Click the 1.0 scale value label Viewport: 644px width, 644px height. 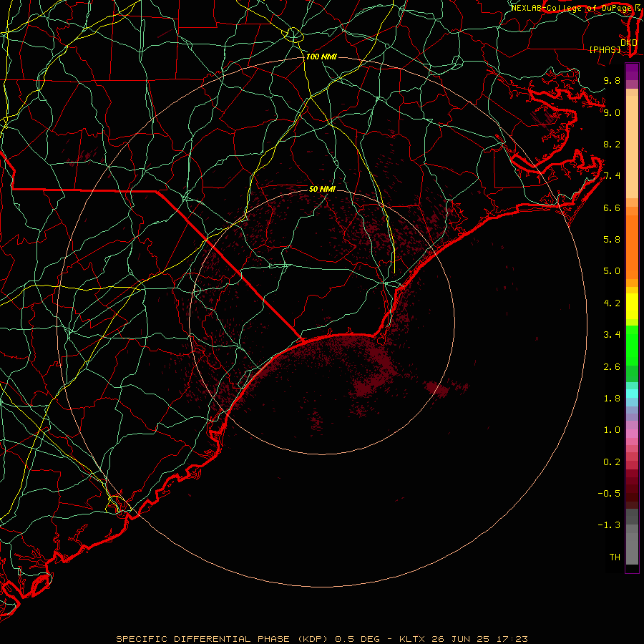[612, 430]
